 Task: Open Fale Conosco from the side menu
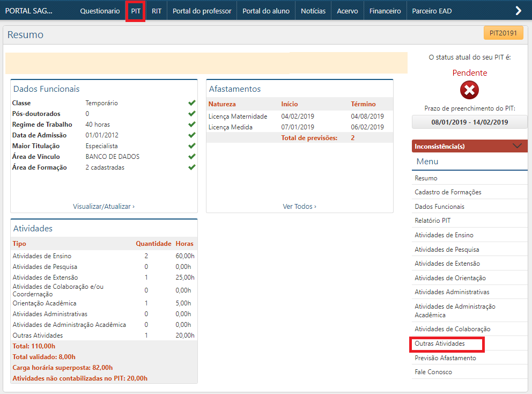tap(433, 372)
